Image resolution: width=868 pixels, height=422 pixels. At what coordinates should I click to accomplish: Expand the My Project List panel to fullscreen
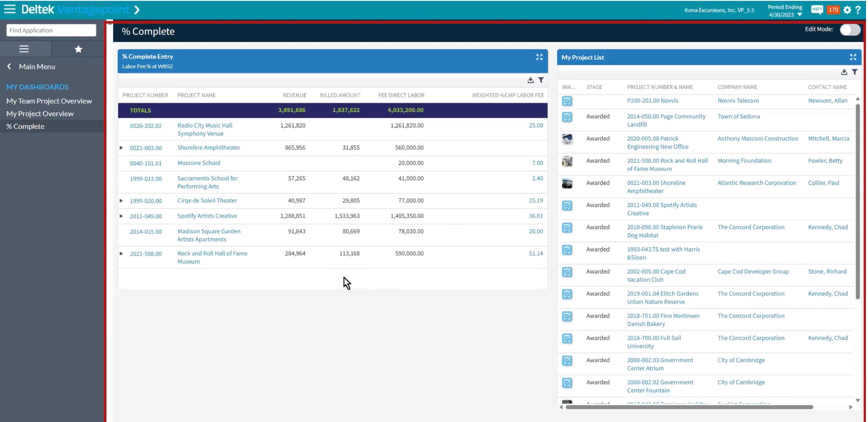coord(853,57)
